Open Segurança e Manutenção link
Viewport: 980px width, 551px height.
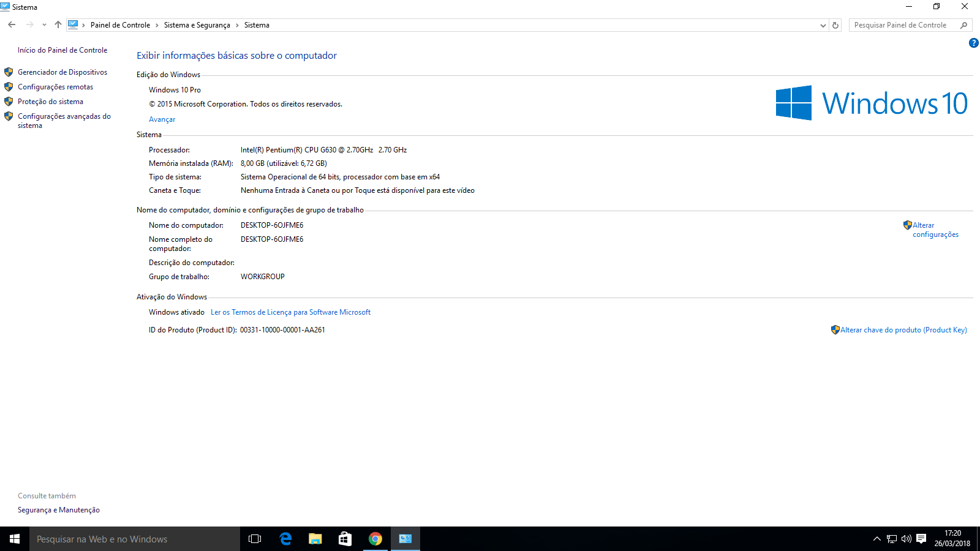[59, 510]
